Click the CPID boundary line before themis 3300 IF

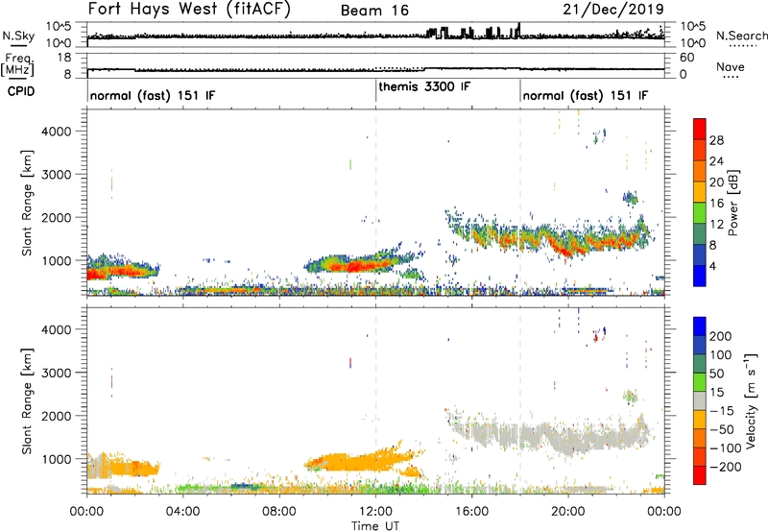pyautogui.click(x=375, y=90)
